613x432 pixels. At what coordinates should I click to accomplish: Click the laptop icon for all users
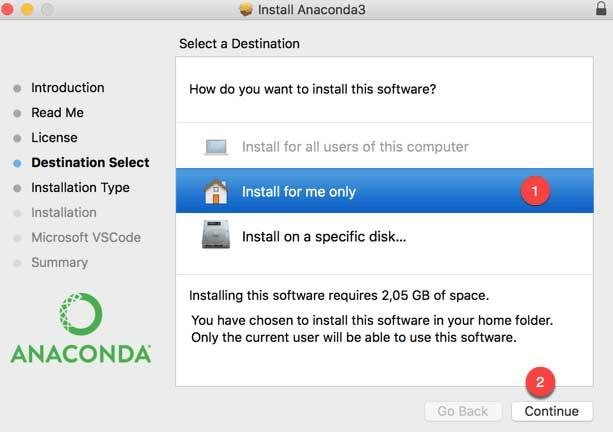pyautogui.click(x=216, y=147)
